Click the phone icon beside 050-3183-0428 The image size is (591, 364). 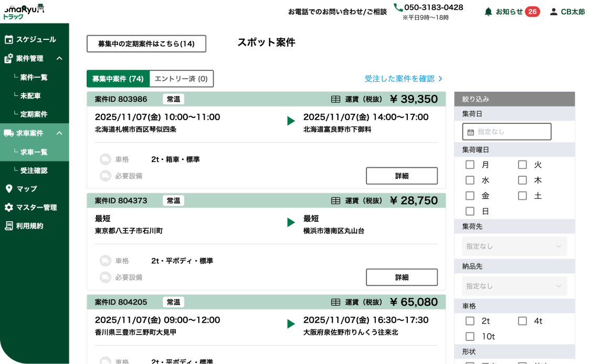pyautogui.click(x=398, y=7)
